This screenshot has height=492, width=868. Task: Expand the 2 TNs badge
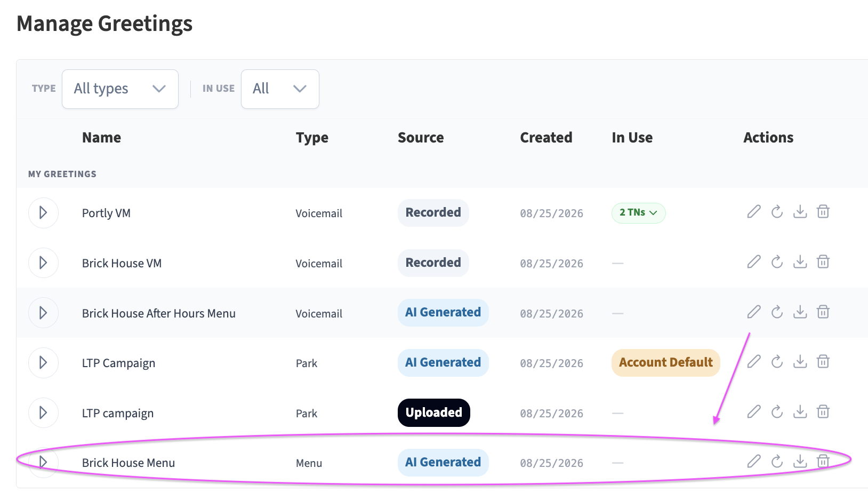[638, 213]
